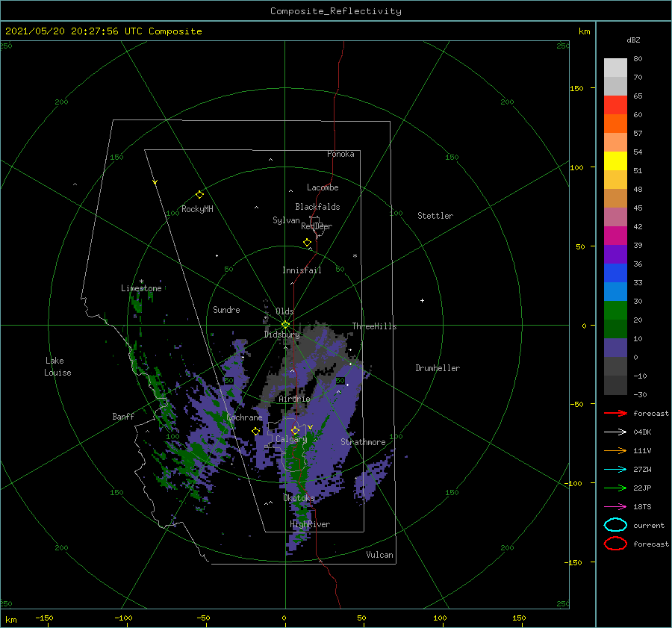Screen dimensions: 672x628
Task: Click the Lake Louise label
Action: coord(57,367)
